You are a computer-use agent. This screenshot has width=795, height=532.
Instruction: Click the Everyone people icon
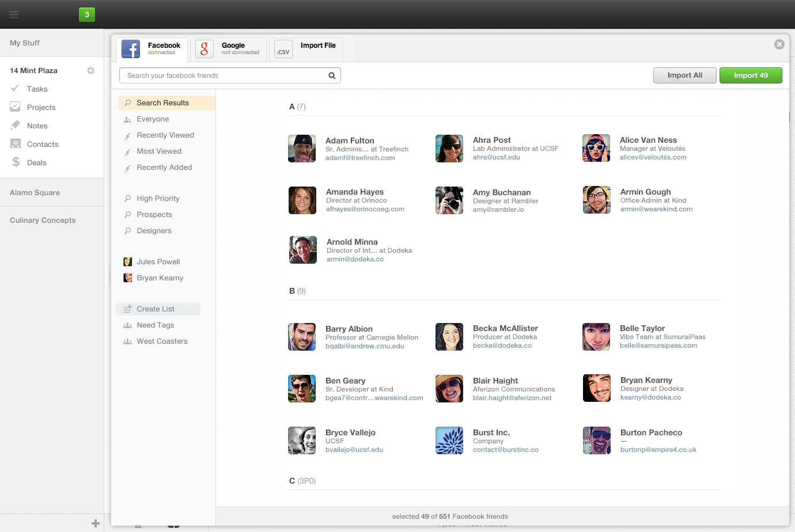pyautogui.click(x=127, y=120)
